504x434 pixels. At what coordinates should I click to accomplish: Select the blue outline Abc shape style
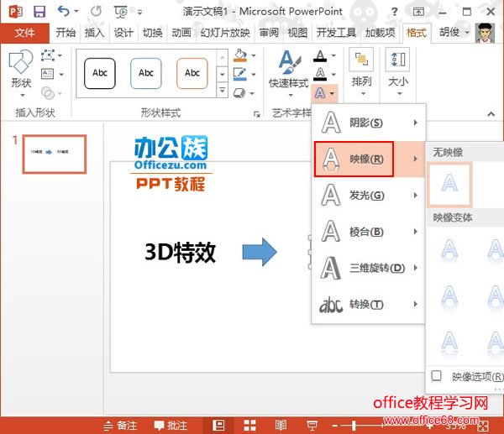click(x=146, y=73)
